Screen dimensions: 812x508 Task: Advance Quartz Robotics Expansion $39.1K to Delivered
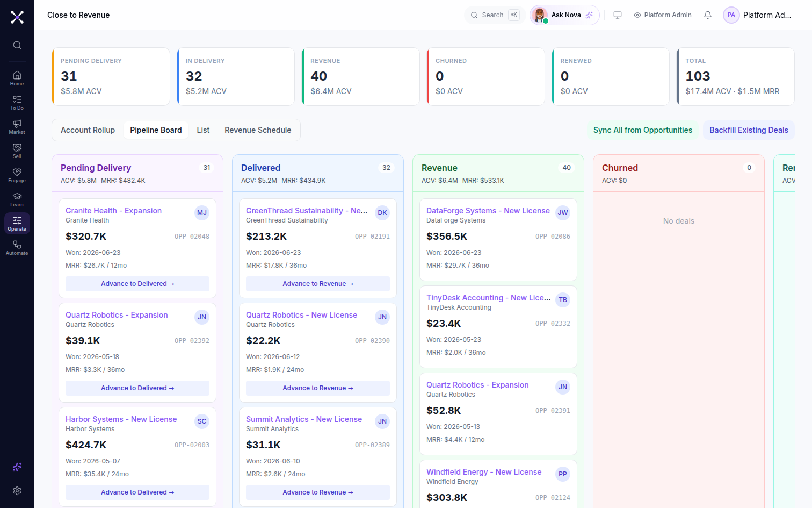[137, 388]
